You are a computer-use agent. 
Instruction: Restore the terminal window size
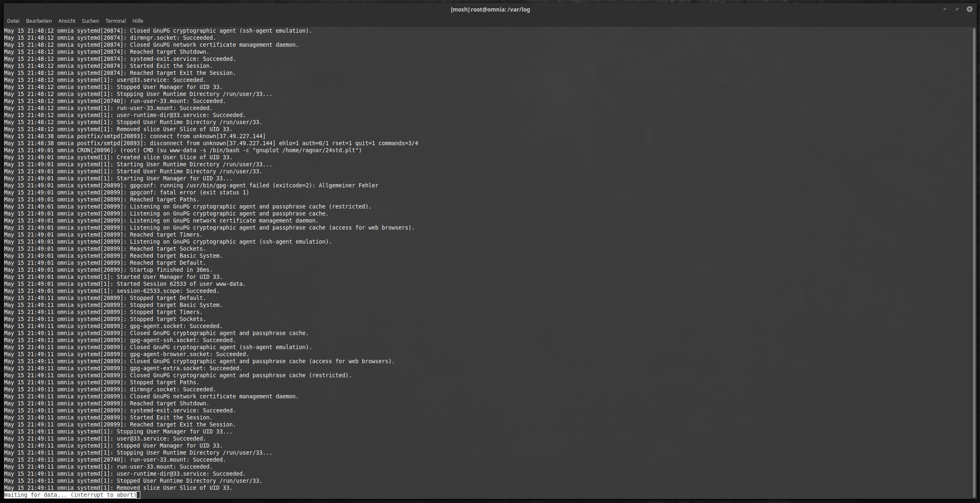[x=957, y=9]
